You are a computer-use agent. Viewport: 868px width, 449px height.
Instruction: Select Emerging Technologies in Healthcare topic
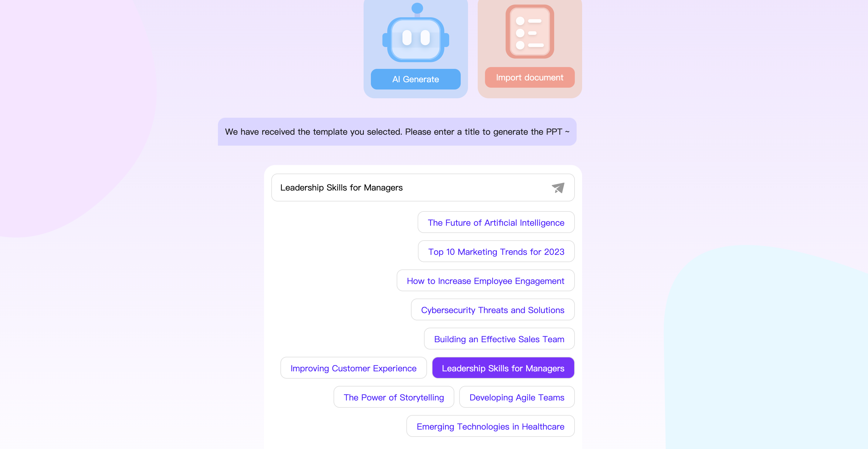[490, 426]
